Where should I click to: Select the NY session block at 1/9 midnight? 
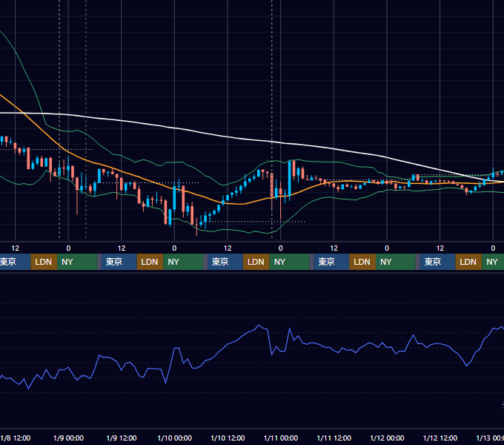(77, 262)
